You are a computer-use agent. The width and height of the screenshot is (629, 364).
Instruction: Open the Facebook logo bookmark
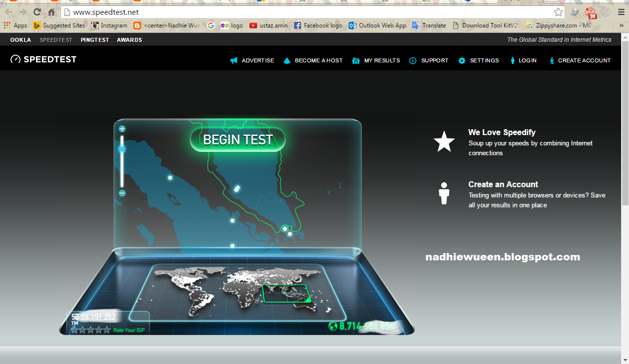click(318, 26)
